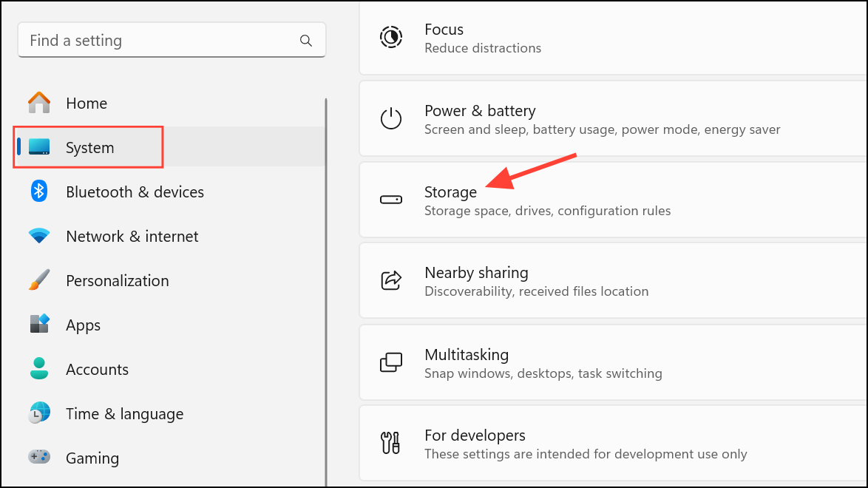Open Multitasking snap windows settings
The height and width of the screenshot is (488, 868).
pyautogui.click(x=543, y=363)
